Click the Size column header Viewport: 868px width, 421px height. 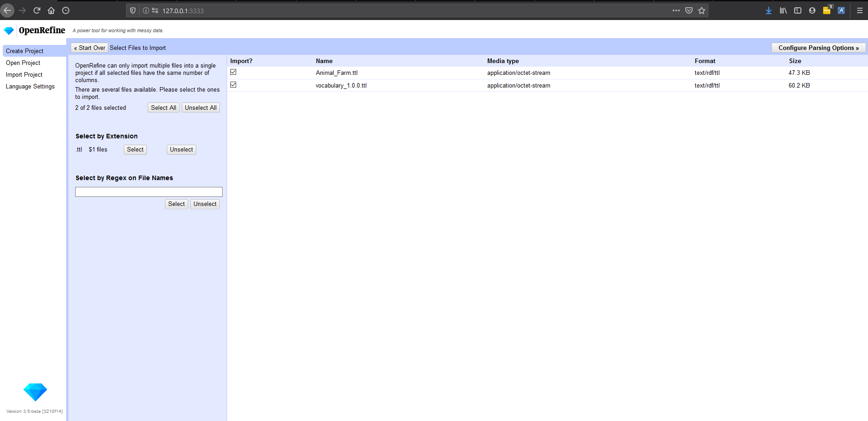pyautogui.click(x=795, y=61)
